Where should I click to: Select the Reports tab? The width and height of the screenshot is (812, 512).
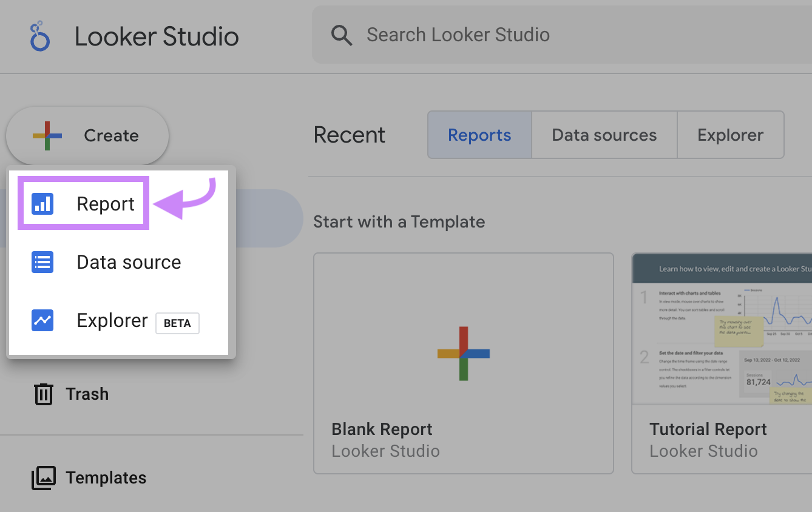click(479, 135)
